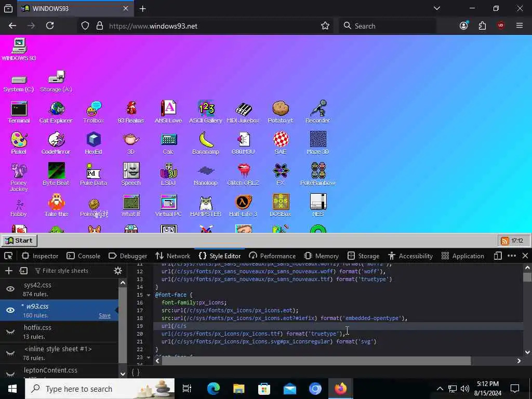Screen dimensions: 532x399
Task: Open DOSBox icon
Action: [x=281, y=206]
